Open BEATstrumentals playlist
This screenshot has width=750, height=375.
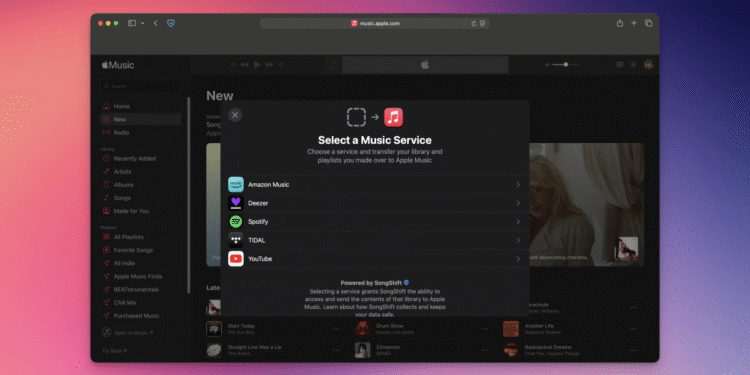tap(141, 289)
